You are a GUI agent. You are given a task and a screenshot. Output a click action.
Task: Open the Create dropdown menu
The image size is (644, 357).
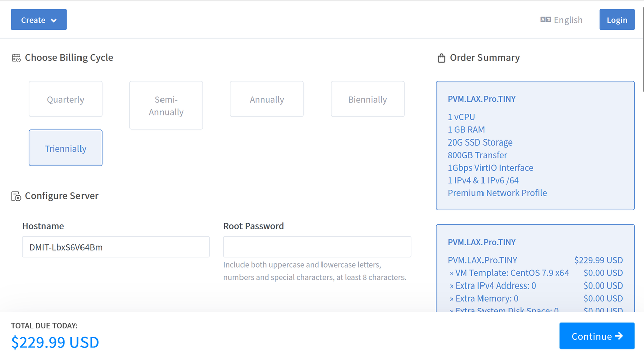pos(33,20)
